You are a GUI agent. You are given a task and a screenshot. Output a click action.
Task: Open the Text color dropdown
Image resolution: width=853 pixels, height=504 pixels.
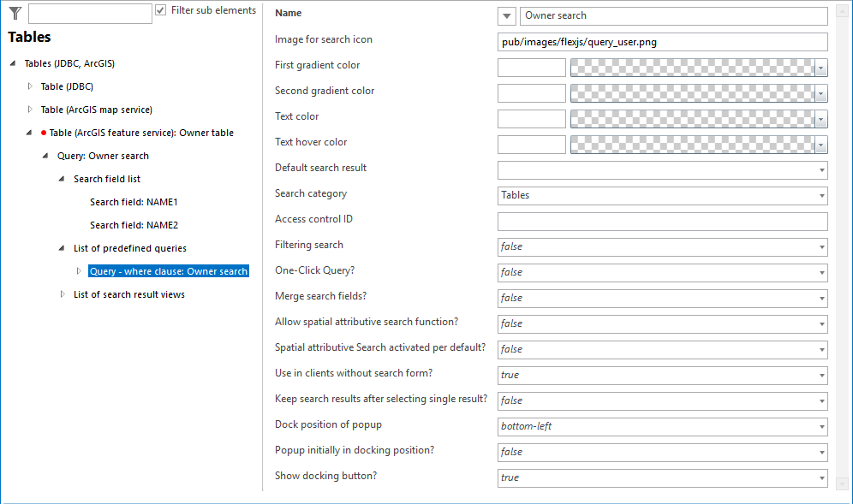click(820, 118)
